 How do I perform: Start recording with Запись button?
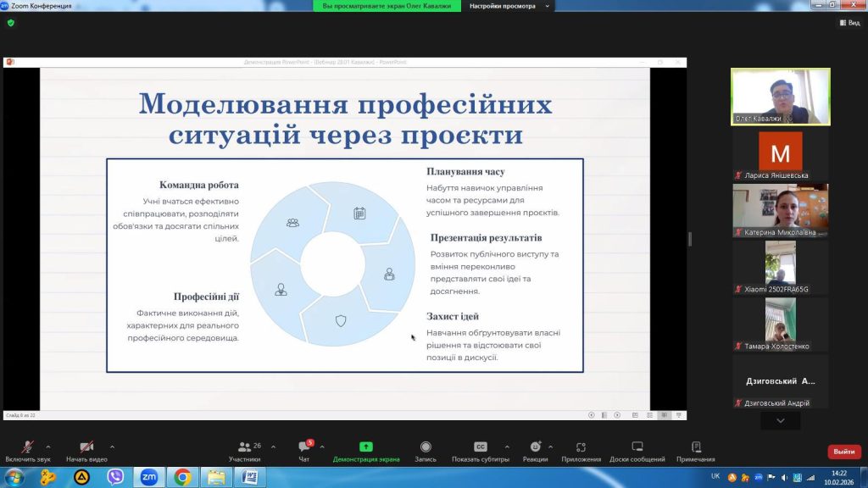pyautogui.click(x=426, y=447)
